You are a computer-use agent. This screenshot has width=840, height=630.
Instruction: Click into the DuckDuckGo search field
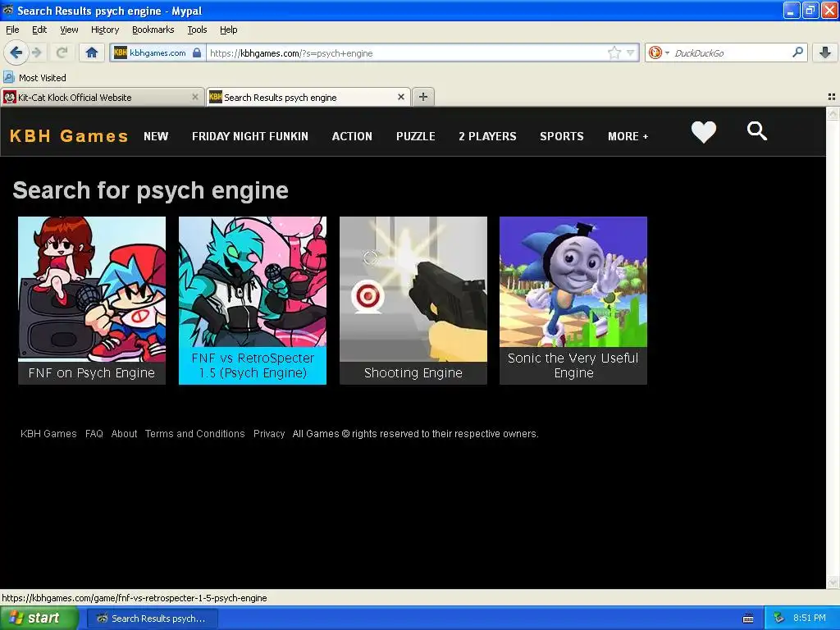tap(731, 52)
